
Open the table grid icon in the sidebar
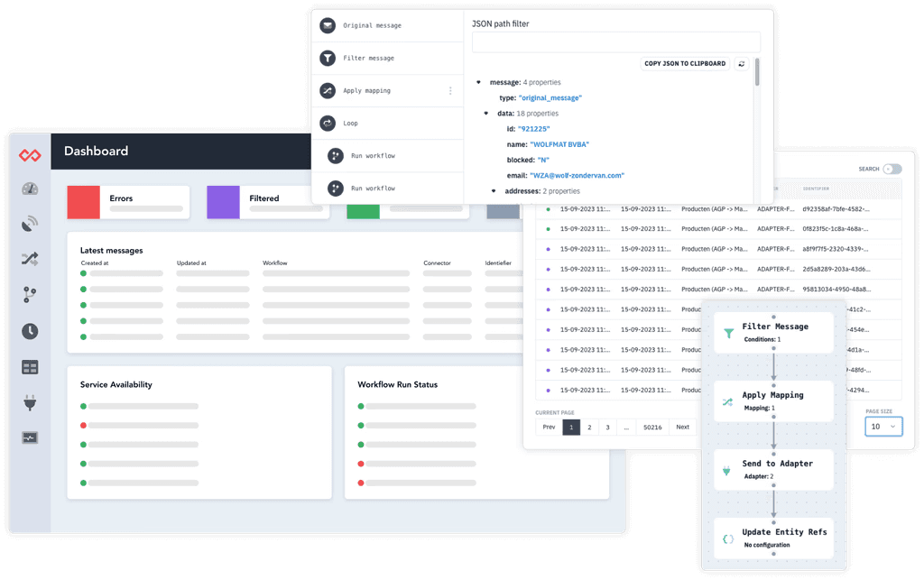[x=30, y=367]
